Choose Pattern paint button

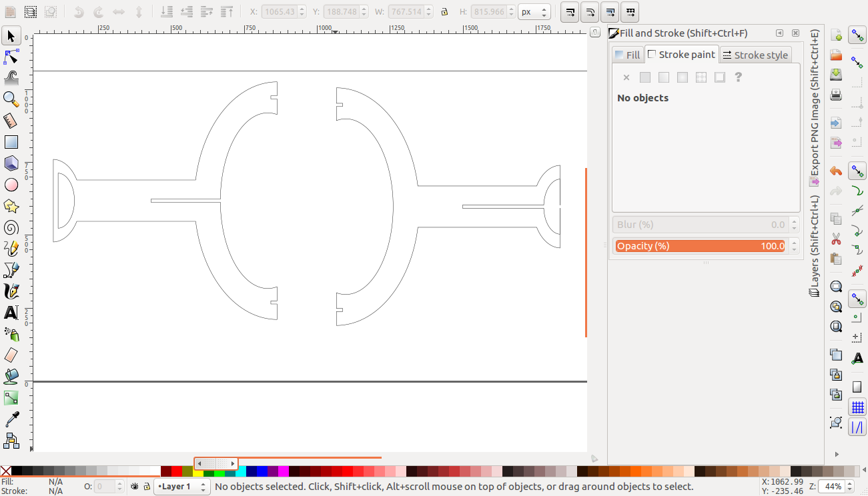701,77
